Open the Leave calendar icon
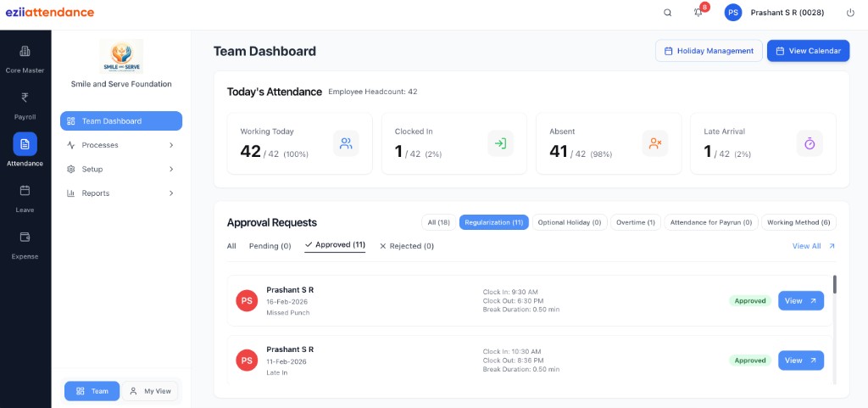The height and width of the screenshot is (408, 868). pos(25,191)
